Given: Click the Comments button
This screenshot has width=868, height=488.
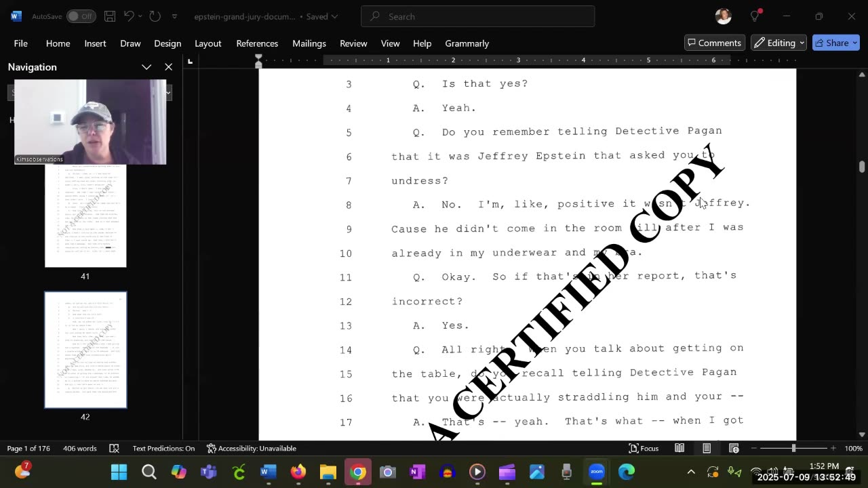Looking at the screenshot, I should [x=714, y=43].
